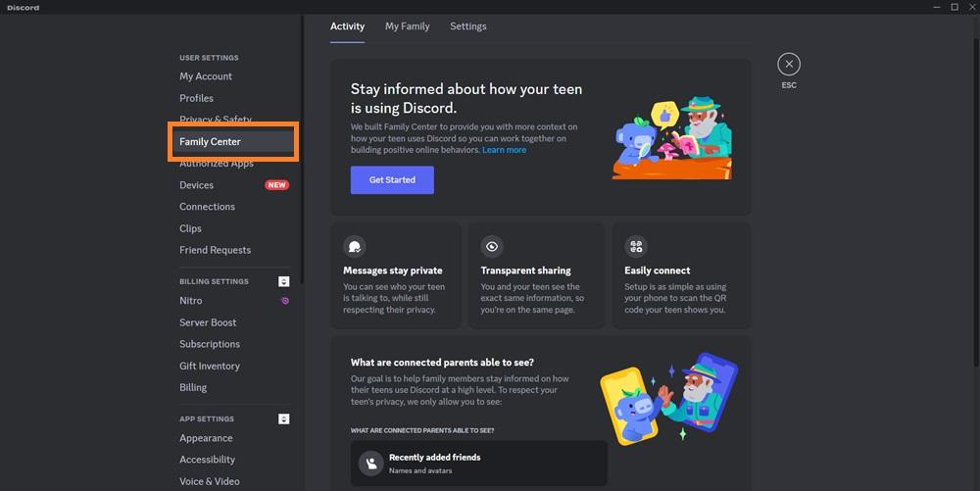Click the Easily connect QR code icon
This screenshot has width=980, height=491.
click(636, 246)
